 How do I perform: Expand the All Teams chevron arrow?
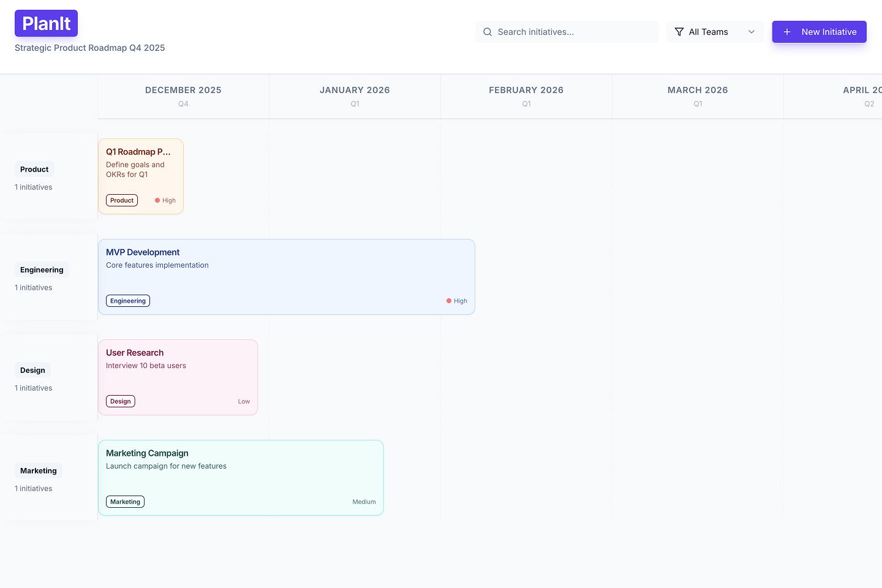click(752, 32)
